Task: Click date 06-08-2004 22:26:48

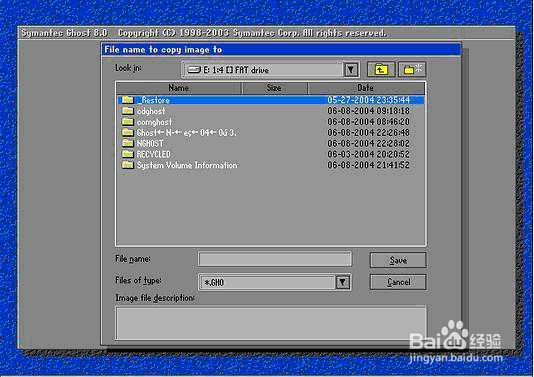Action: tap(368, 132)
